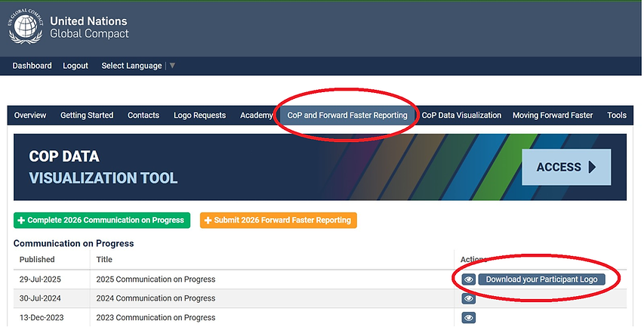The width and height of the screenshot is (644, 327).
Task: Go to Dashboard in the top menu
Action: [32, 66]
